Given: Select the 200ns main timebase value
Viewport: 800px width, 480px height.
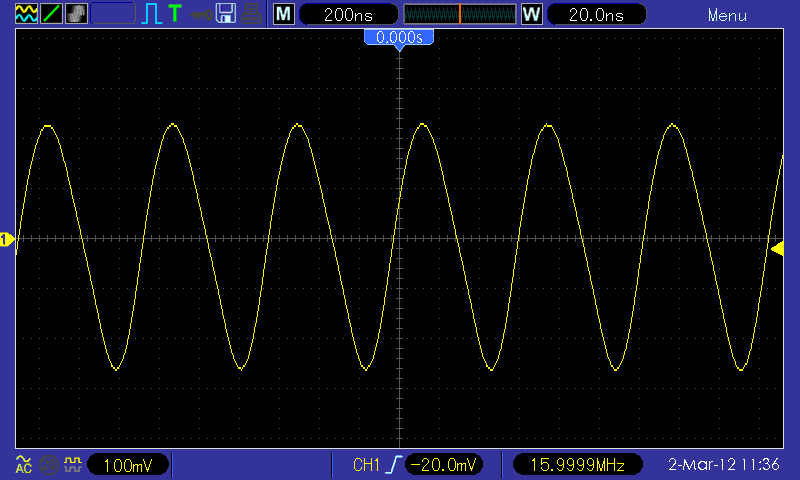Looking at the screenshot, I should [x=348, y=14].
